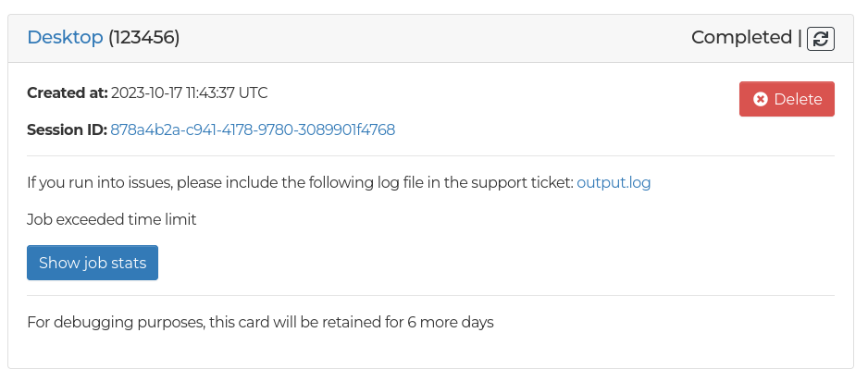Click the pipe separator after Completed
Image resolution: width=868 pixels, height=382 pixels.
(800, 37)
